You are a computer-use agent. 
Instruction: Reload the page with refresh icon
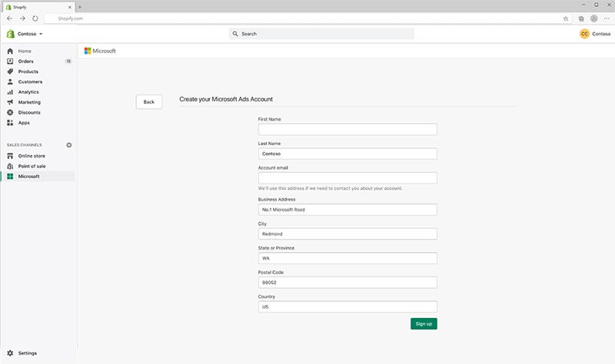click(35, 18)
